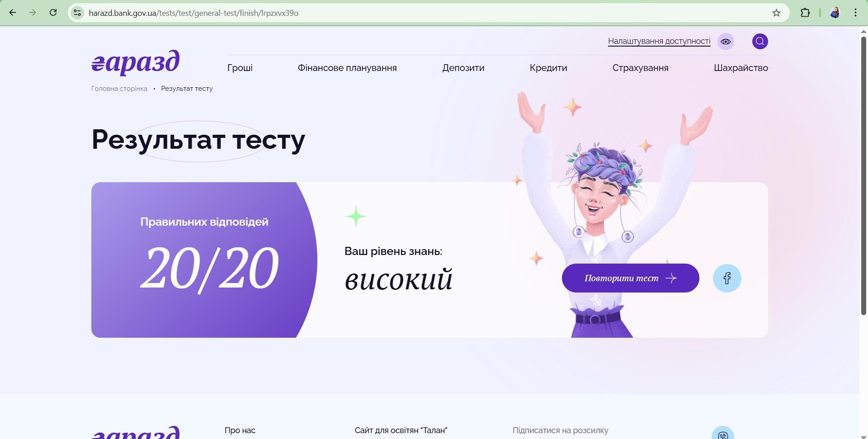Open Налаштування доступності link
The image size is (868, 439).
click(x=659, y=41)
